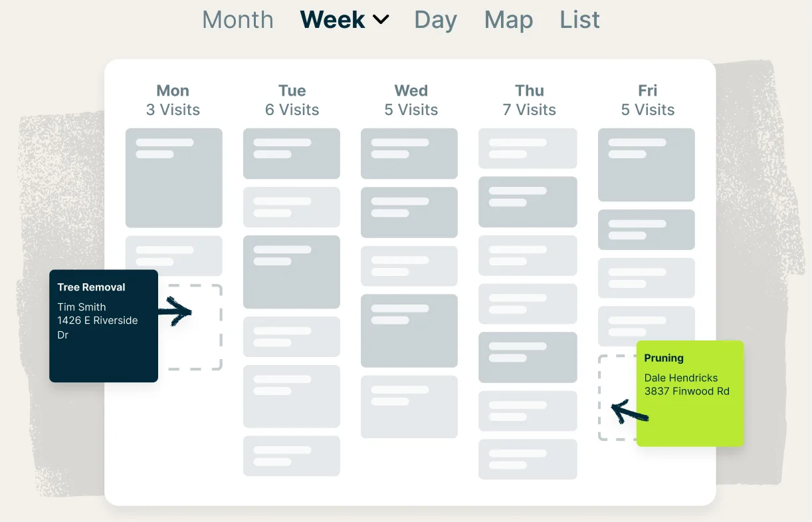Select the first large Monday visit block
The image size is (812, 522).
tap(173, 178)
